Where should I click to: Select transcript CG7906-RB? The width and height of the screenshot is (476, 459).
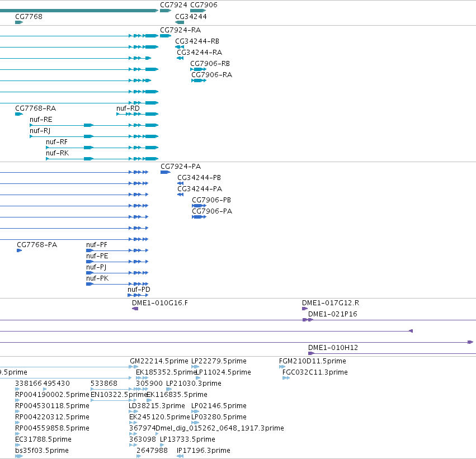(210, 64)
